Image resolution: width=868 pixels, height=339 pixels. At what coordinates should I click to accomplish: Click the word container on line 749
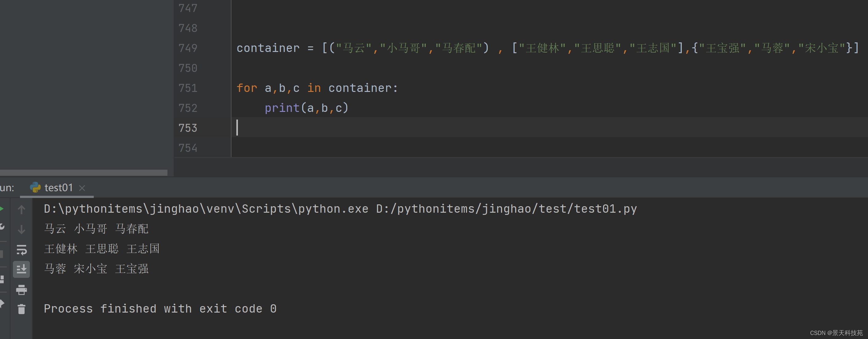[x=268, y=48]
